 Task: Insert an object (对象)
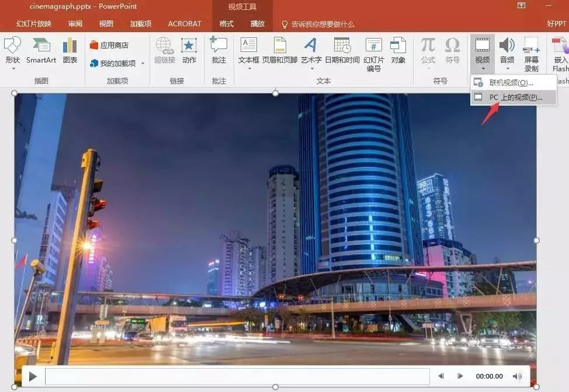click(x=398, y=51)
